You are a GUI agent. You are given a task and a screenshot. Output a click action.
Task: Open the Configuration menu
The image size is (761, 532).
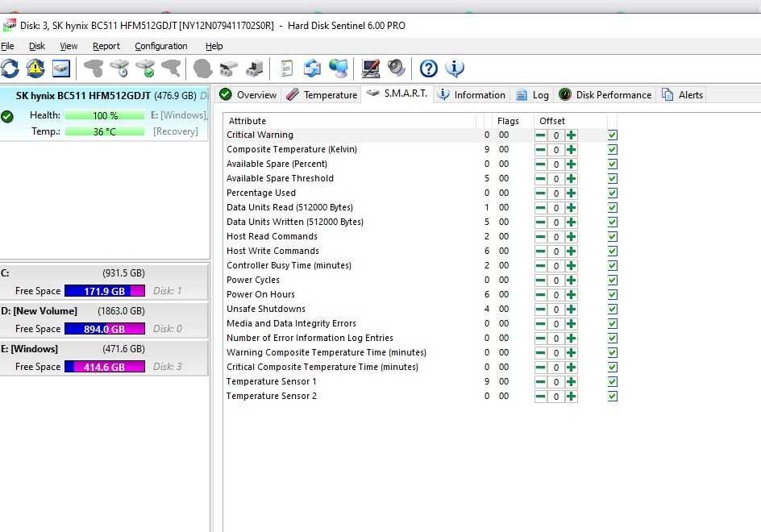[160, 46]
